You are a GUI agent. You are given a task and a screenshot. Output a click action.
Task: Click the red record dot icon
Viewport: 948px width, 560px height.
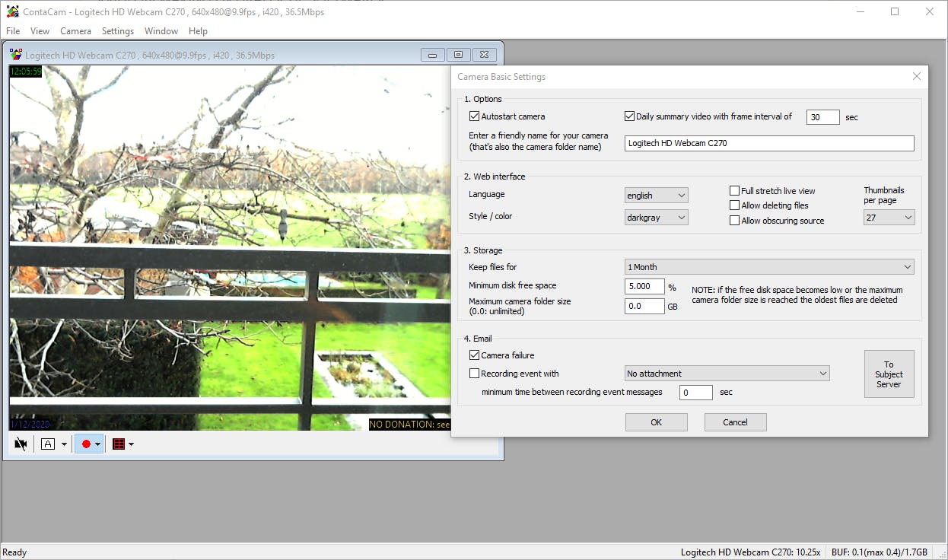[86, 444]
